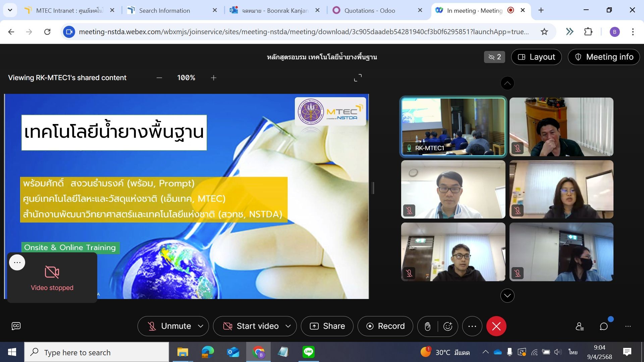Select the RK-MTEC1 video thumbnail
Viewport: 644px width, 362px height.
click(453, 127)
